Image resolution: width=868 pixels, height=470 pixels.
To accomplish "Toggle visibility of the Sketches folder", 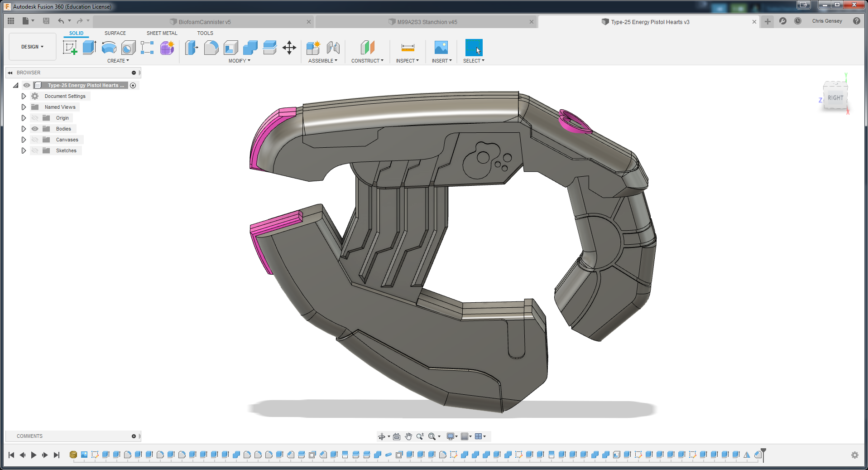I will [35, 150].
